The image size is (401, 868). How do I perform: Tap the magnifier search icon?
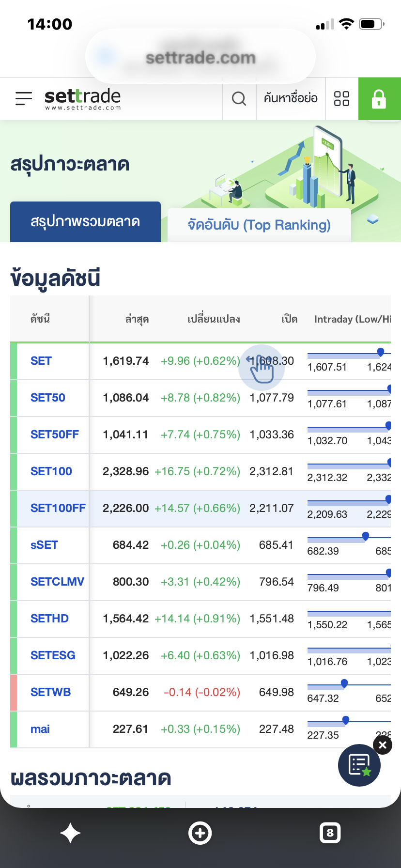click(x=239, y=99)
